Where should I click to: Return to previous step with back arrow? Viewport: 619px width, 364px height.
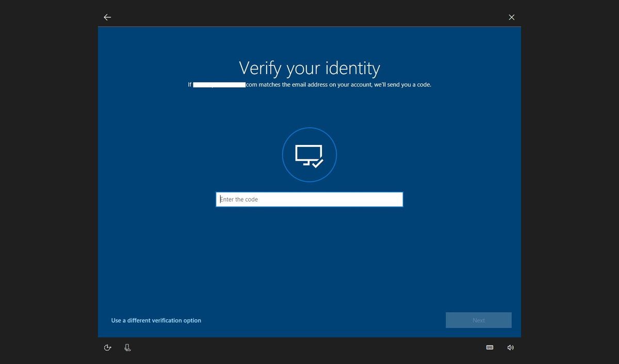pos(107,17)
